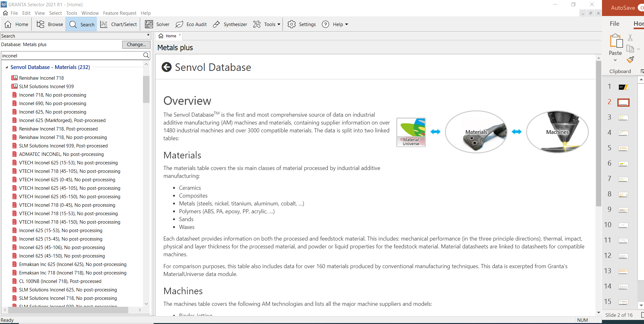Open the Home toolbar button
Screen dimensions: 644x324
coord(17,24)
